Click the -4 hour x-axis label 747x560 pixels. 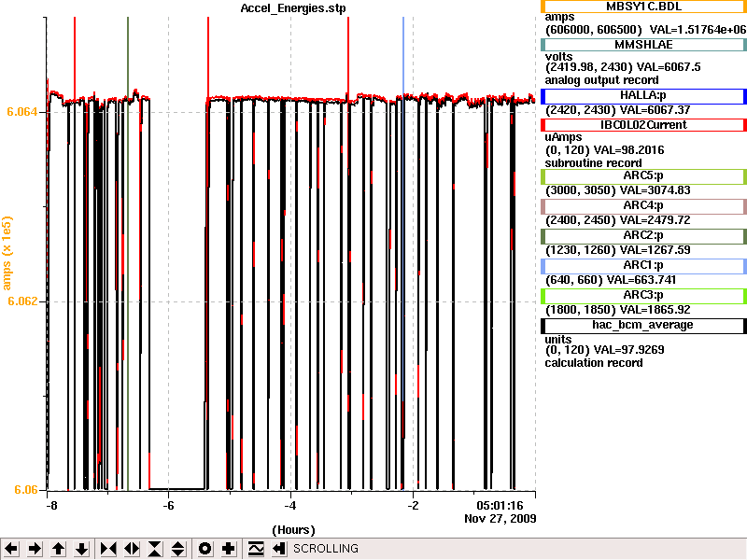point(290,506)
